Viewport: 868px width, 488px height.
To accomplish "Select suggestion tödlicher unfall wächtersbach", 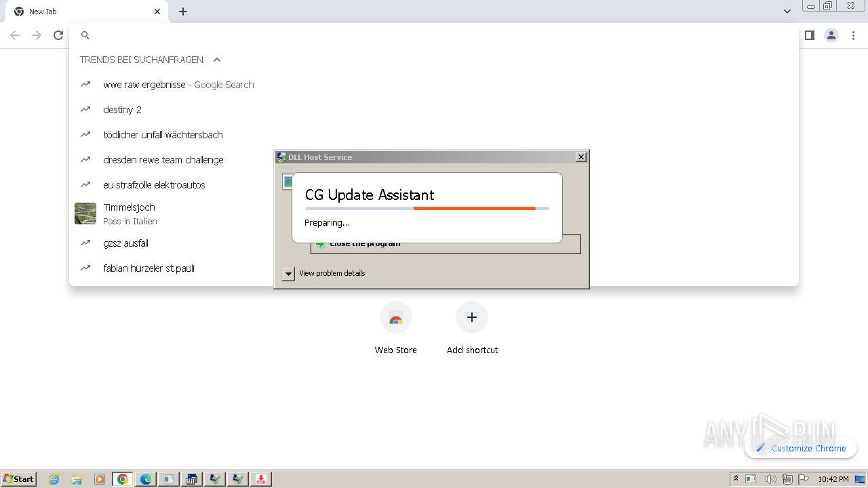I will click(434, 135).
